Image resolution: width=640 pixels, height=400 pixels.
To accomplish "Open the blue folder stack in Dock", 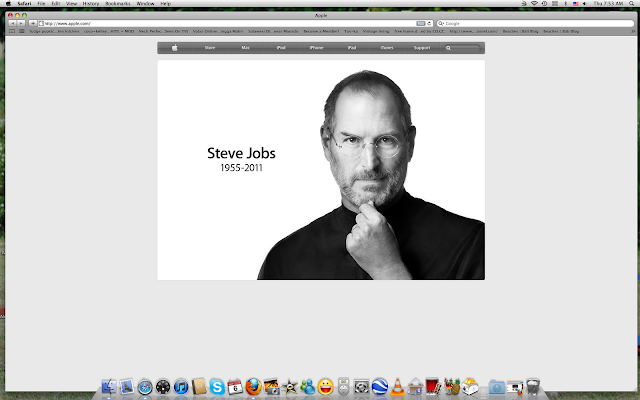I will click(x=497, y=387).
